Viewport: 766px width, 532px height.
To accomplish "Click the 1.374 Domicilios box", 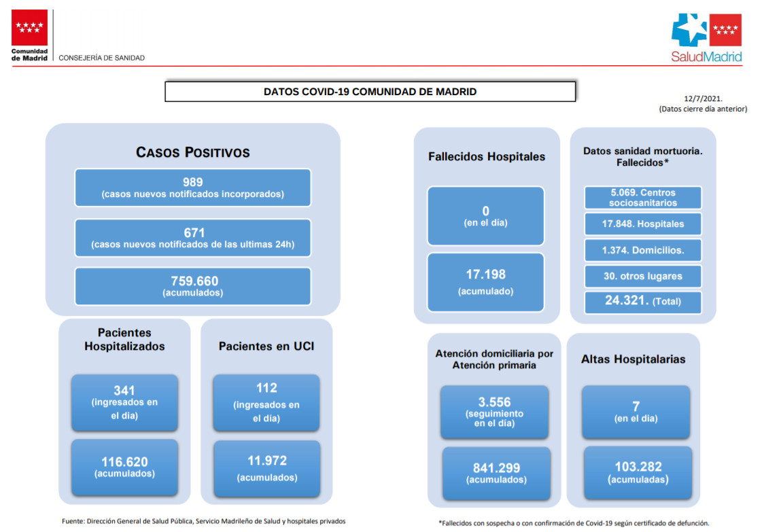I will 642,250.
